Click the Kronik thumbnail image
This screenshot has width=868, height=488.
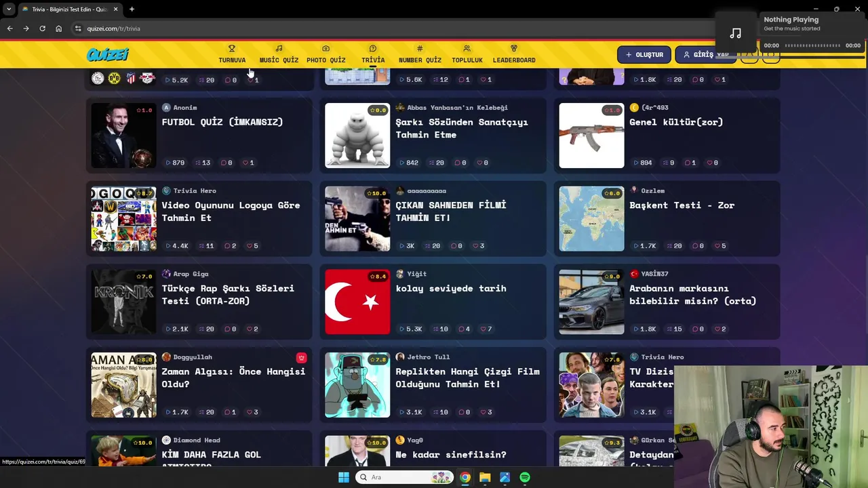[123, 302]
